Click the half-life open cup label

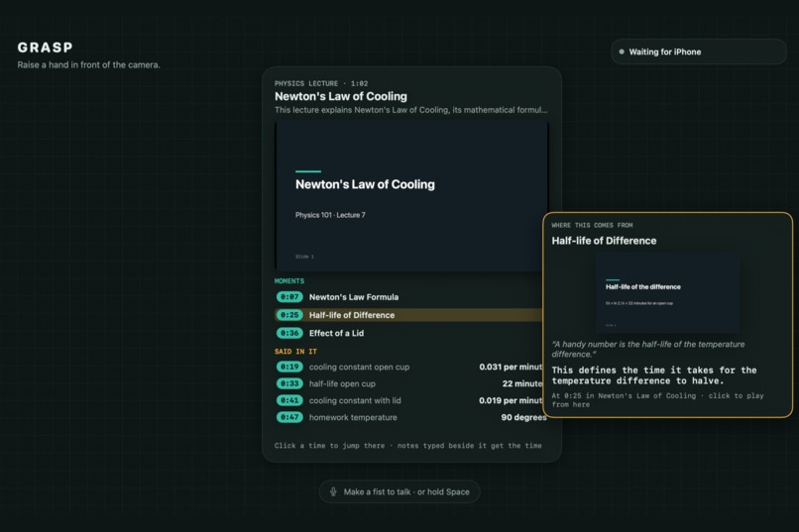point(342,383)
